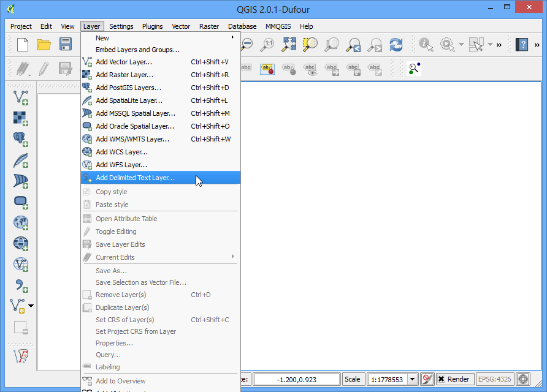Select the Identify Features tool
The height and width of the screenshot is (392, 547).
tap(426, 45)
